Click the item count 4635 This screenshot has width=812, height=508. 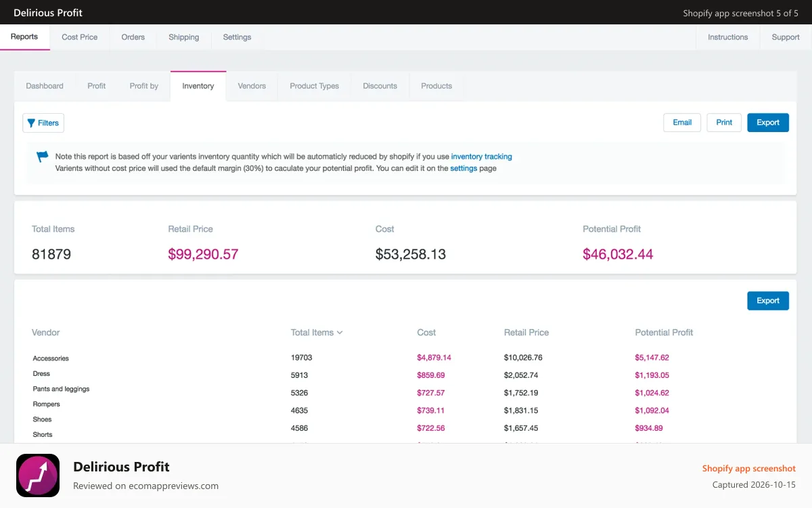tap(300, 410)
